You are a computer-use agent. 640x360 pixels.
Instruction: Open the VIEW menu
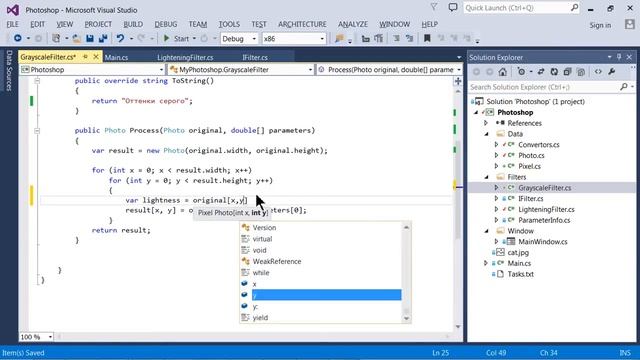coord(64,24)
